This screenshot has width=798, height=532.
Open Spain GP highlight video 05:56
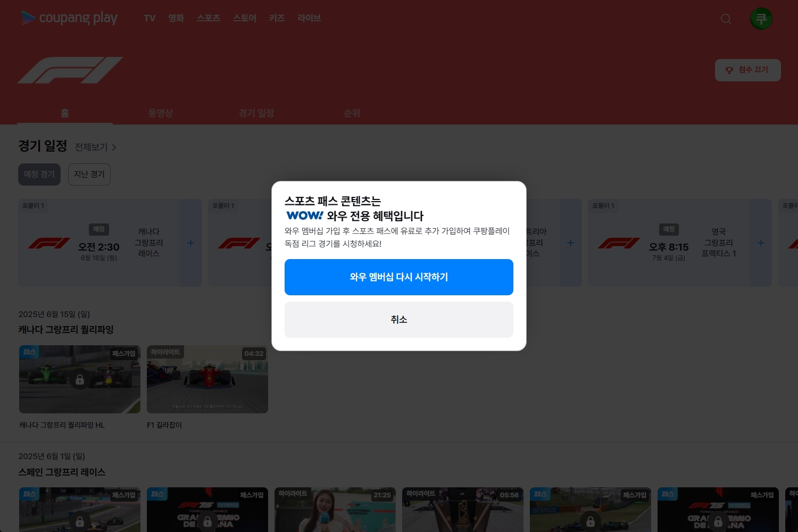tap(463, 510)
